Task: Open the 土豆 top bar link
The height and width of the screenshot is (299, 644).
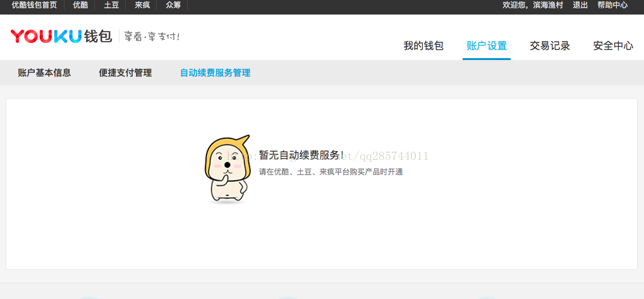Action: click(111, 5)
